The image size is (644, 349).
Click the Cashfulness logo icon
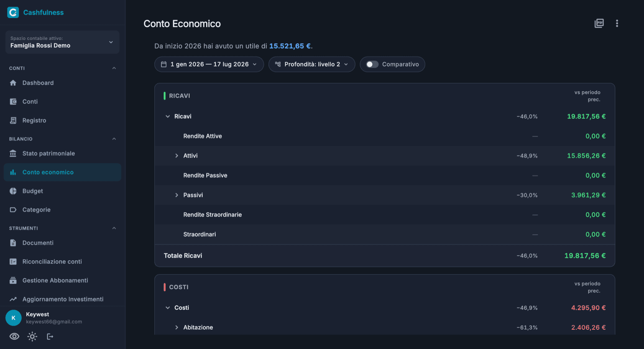click(x=13, y=13)
